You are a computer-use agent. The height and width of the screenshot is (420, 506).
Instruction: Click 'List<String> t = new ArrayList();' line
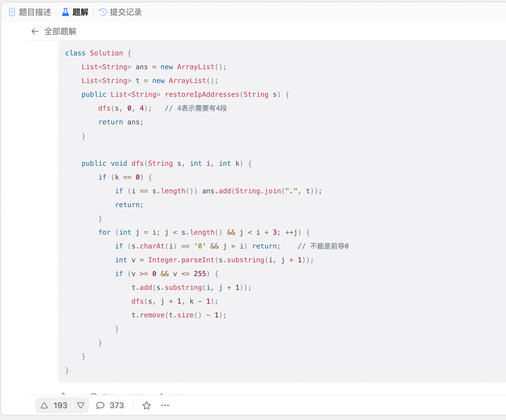click(x=150, y=81)
